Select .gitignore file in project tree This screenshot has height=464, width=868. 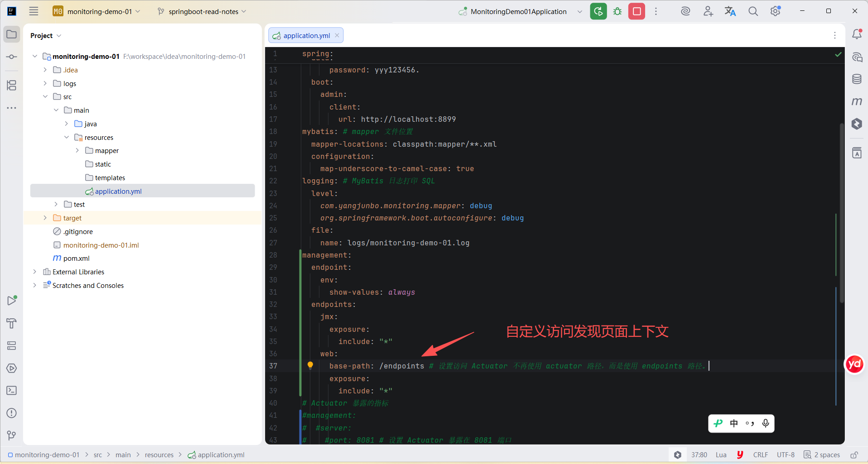[x=73, y=231]
